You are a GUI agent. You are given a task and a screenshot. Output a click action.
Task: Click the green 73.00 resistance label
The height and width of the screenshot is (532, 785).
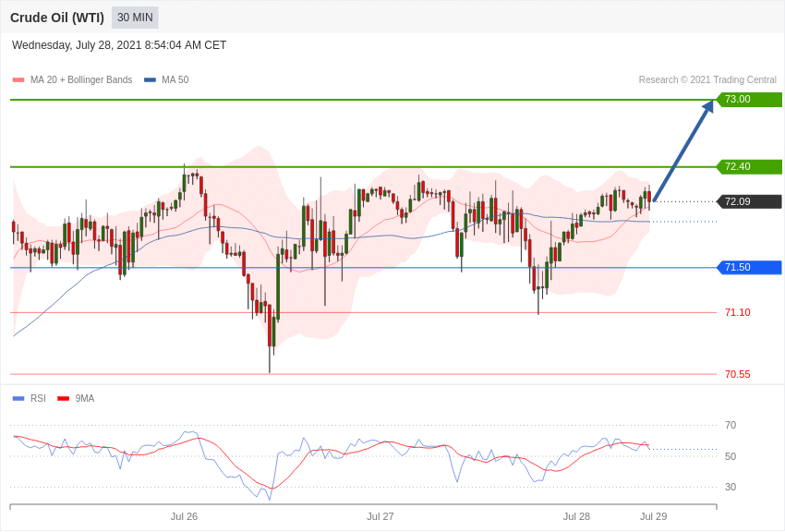point(750,99)
